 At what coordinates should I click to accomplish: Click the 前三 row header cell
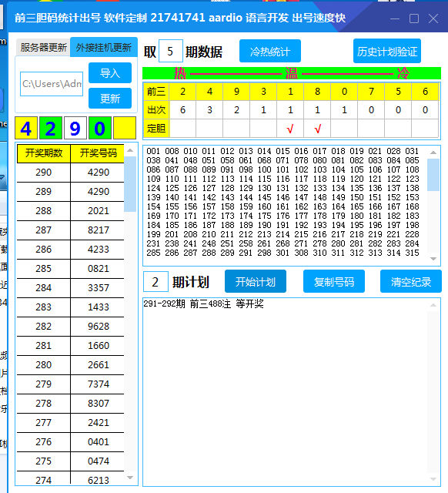[x=156, y=92]
